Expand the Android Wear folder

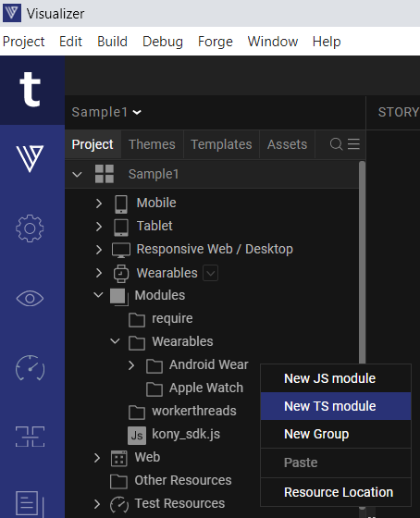click(131, 365)
